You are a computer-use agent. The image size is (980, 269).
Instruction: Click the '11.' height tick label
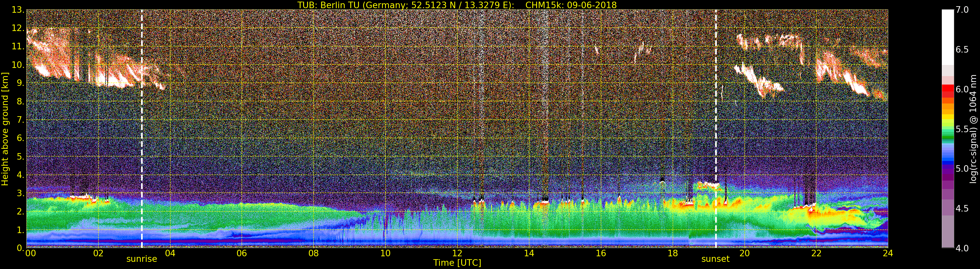click(x=18, y=46)
